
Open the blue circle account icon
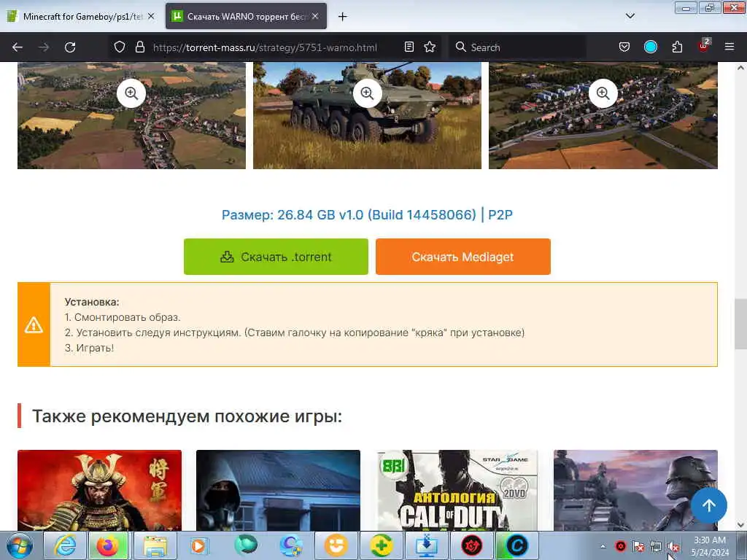650,47
